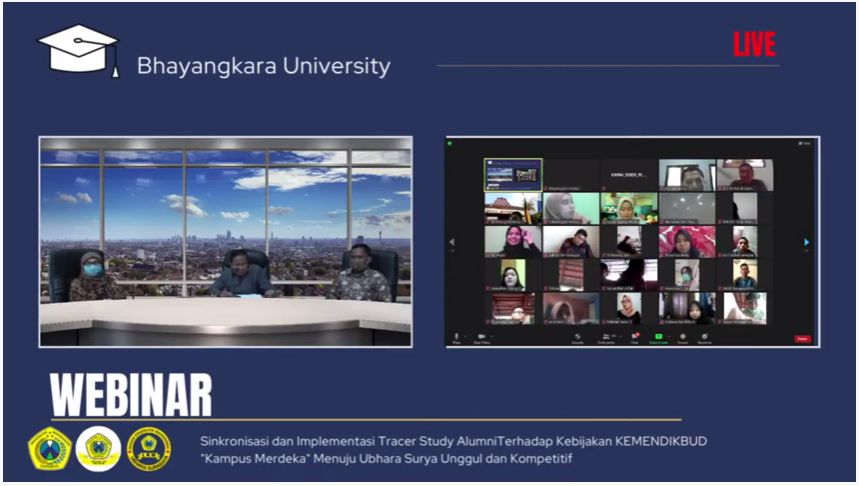This screenshot has width=859, height=486.
Task: Click the large WEBINAR heading
Action: (131, 395)
